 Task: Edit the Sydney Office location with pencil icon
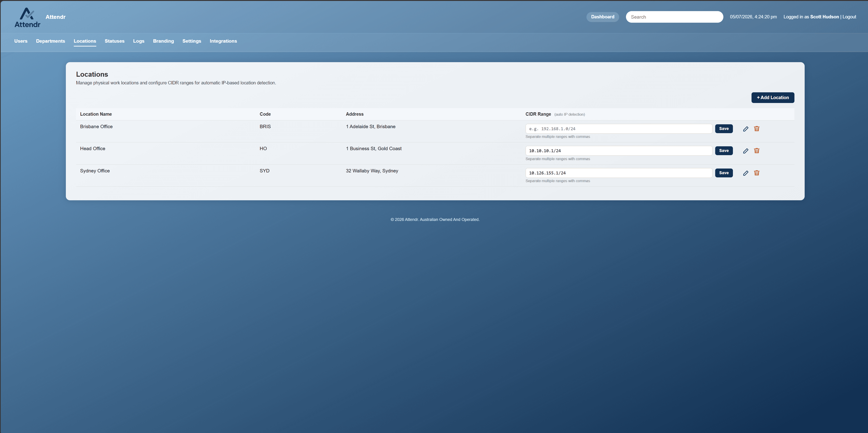pyautogui.click(x=746, y=173)
